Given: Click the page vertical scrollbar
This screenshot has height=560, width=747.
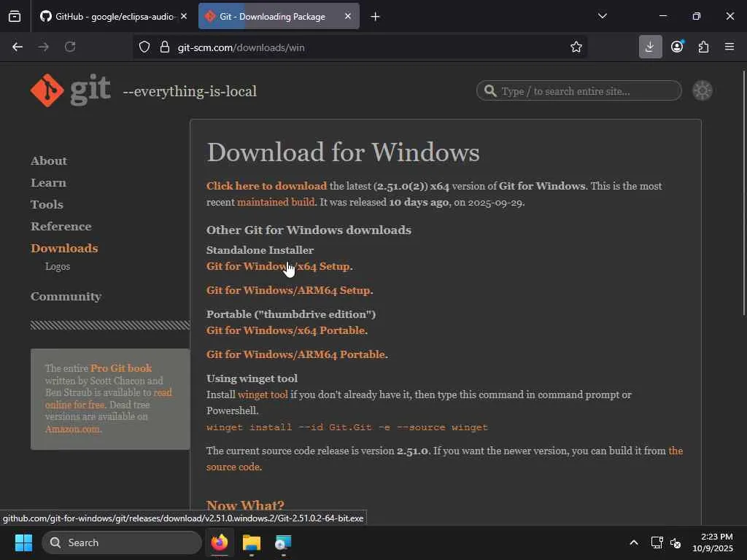Looking at the screenshot, I should click(x=743, y=192).
